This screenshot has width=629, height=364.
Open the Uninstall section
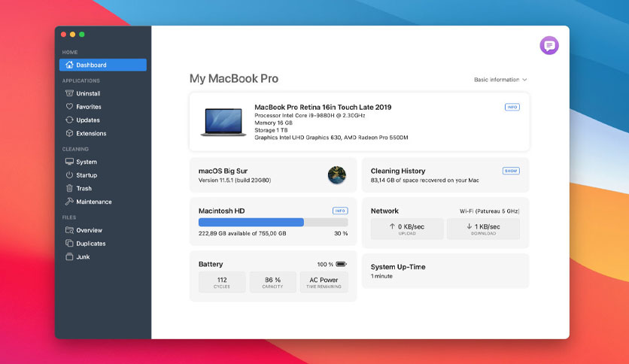pos(88,93)
